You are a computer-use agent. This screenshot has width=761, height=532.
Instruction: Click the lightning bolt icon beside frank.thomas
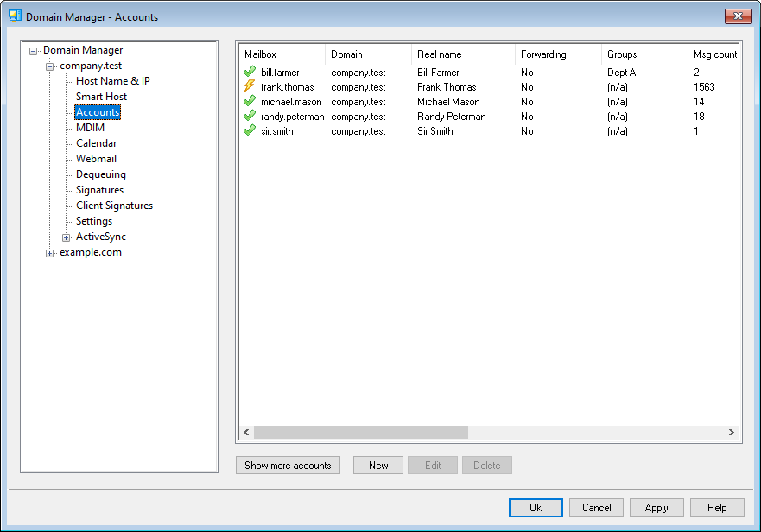tap(250, 87)
